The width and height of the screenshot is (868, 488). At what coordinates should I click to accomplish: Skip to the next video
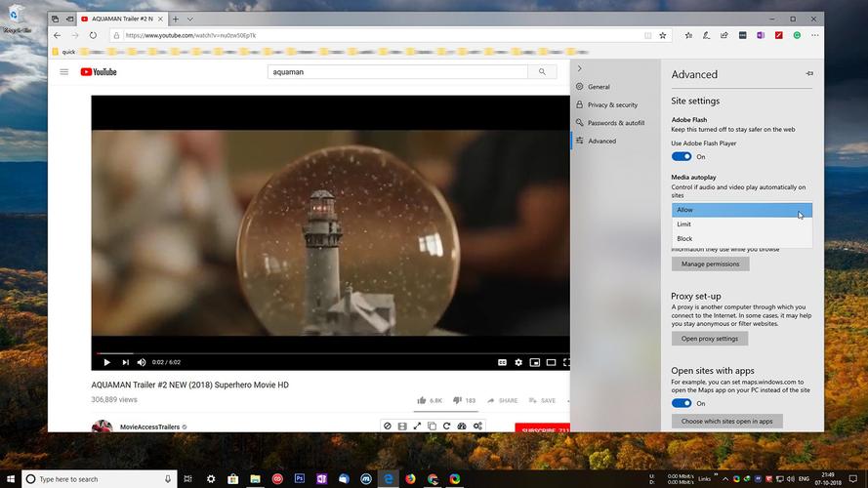click(126, 362)
